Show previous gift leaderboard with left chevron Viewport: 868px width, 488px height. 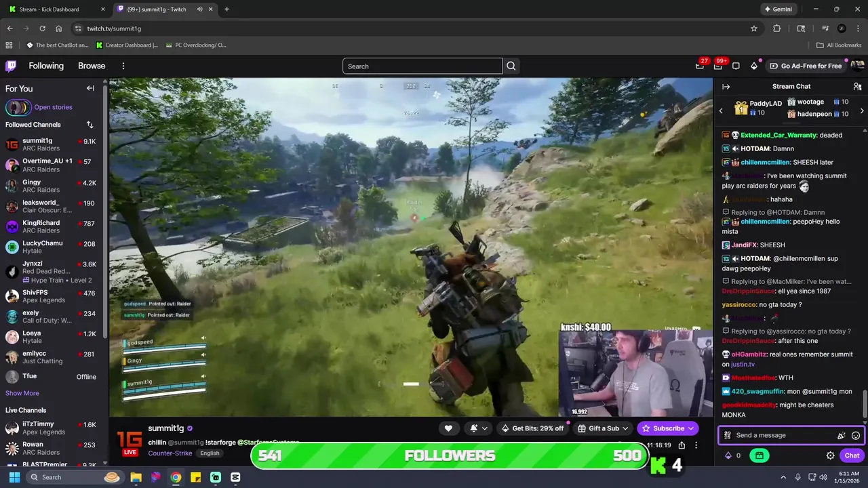721,110
